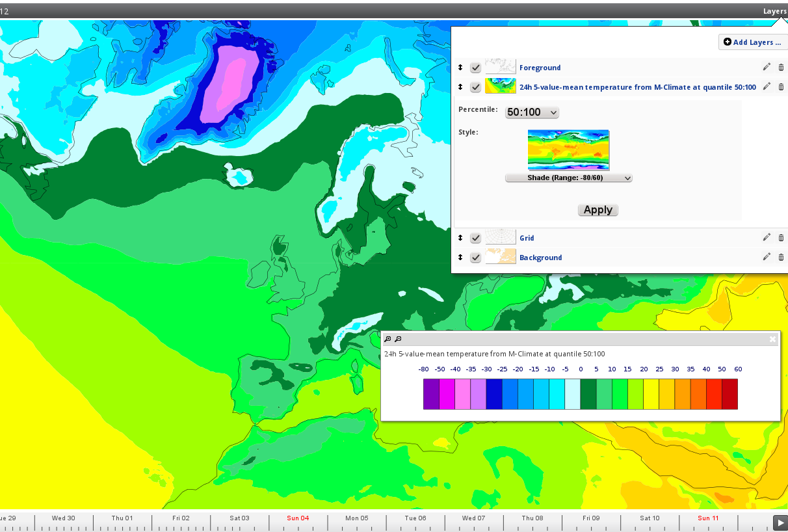Play the timeline animation
The width and height of the screenshot is (788, 532).
click(780, 522)
